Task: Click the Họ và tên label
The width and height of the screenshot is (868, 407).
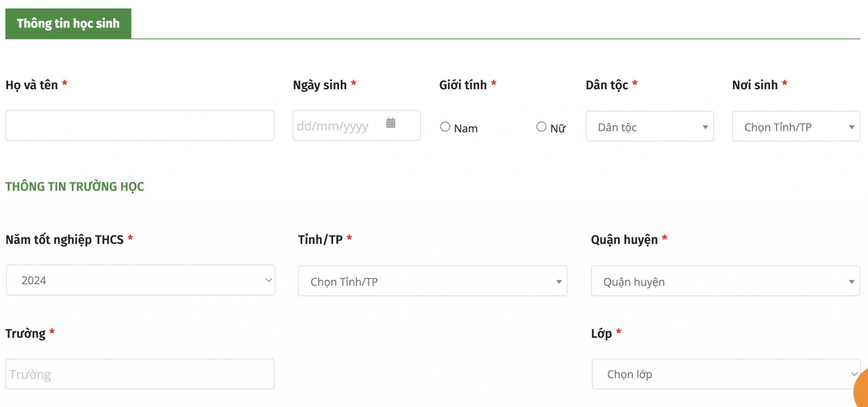Action: pos(32,85)
